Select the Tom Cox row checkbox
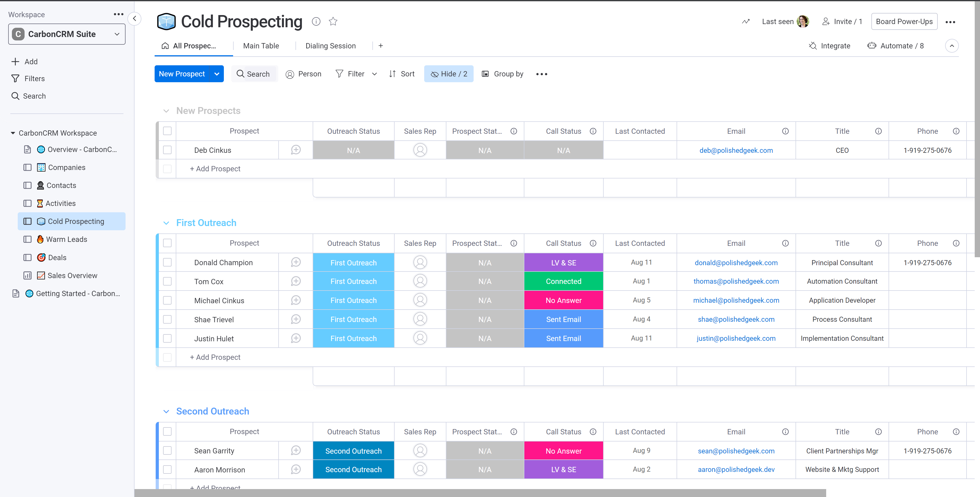980x497 pixels. [x=167, y=281]
